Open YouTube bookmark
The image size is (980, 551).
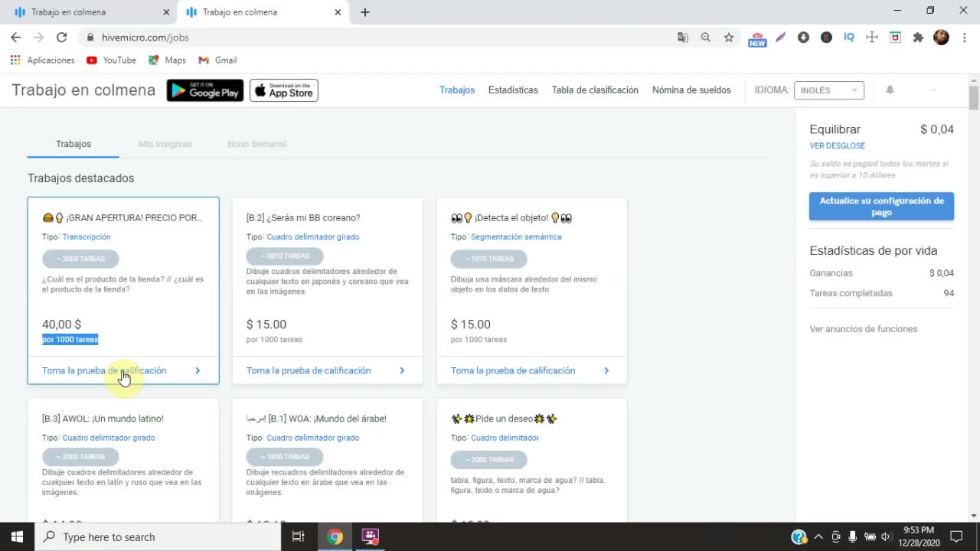(x=111, y=60)
